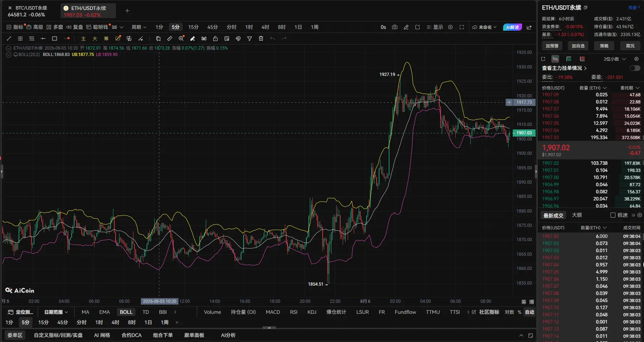Toggle percentage % price scale

520,312
